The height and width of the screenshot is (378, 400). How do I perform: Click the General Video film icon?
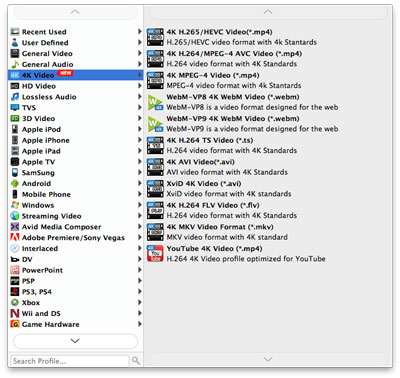pyautogui.click(x=15, y=53)
